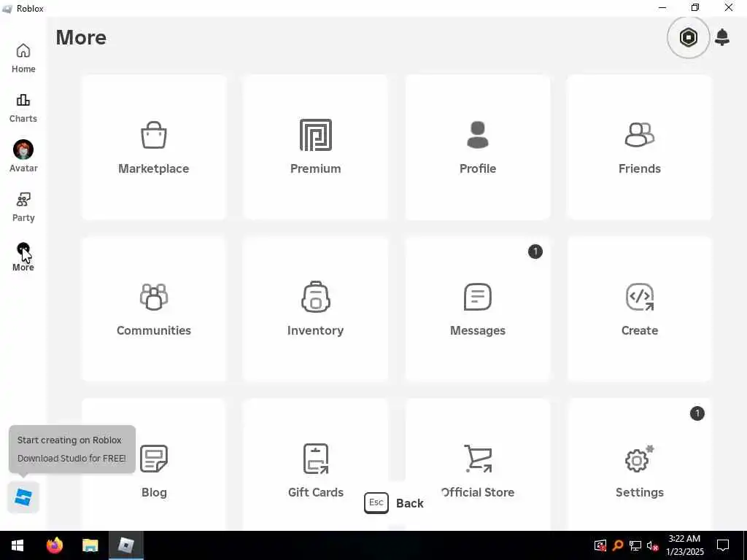Click the taskbar clock and date
This screenshot has width=747, height=560.
[x=684, y=545]
